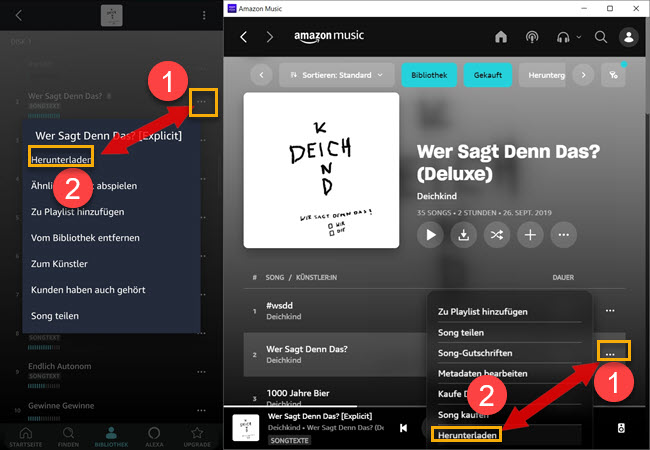The image size is (650, 450).
Task: Open options for mobile 'Wer Sagt Denn Das?' row
Action: click(x=201, y=102)
